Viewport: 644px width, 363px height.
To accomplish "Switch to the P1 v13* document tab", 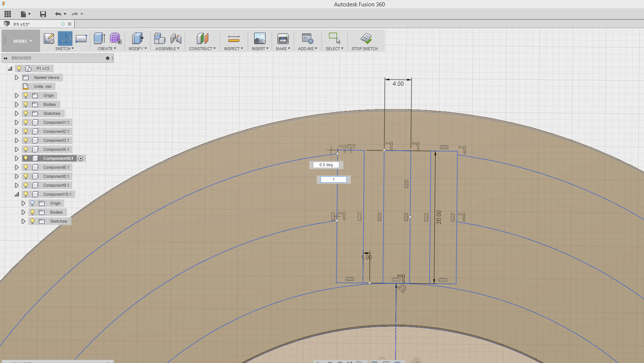I will pos(22,24).
